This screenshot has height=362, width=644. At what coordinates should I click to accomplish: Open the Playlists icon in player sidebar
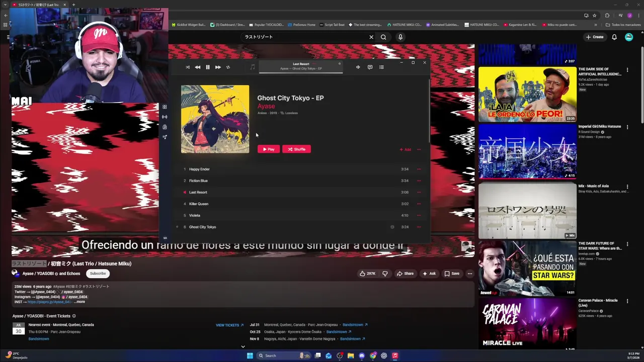165,137
